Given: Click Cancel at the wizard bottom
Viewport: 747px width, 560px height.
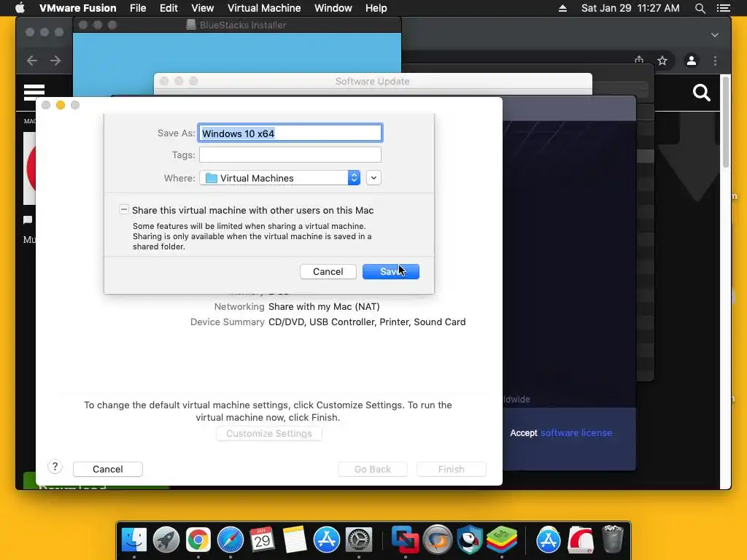Looking at the screenshot, I should (x=108, y=469).
